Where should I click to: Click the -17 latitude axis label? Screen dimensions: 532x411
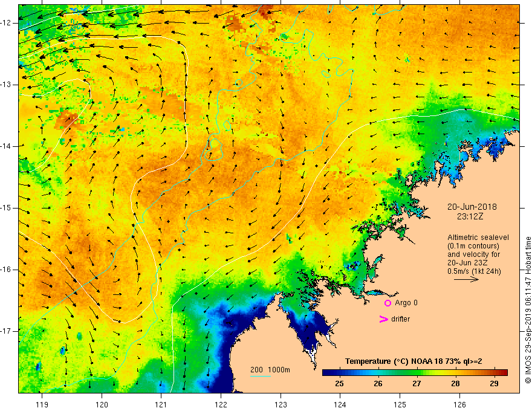7,331
